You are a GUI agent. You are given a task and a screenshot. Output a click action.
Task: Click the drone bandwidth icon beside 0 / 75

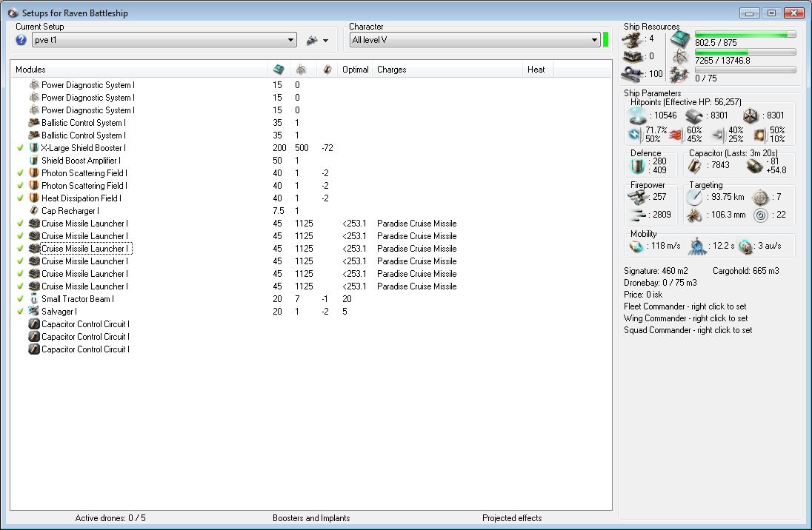[x=679, y=75]
